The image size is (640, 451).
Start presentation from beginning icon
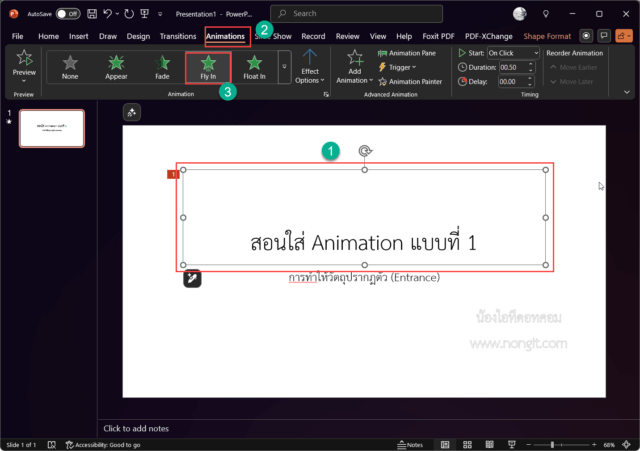(x=144, y=14)
